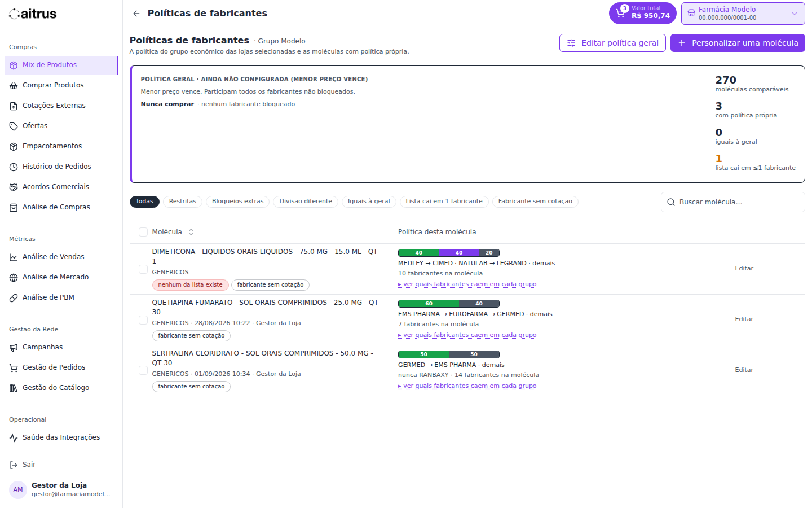This screenshot has width=812, height=508.
Task: Click the '3 com política própria' stat
Action: tap(746, 110)
